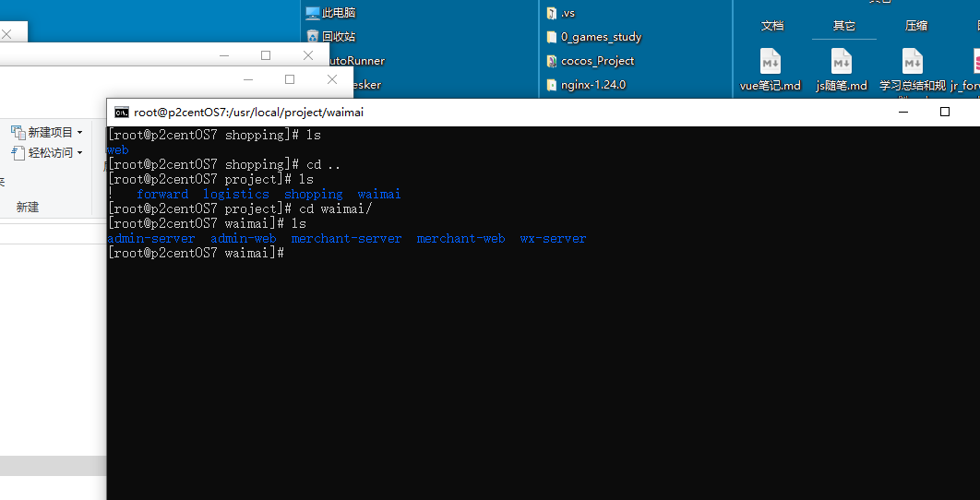Switch to the 压缩 tab
The image size is (980, 500).
pos(916,26)
